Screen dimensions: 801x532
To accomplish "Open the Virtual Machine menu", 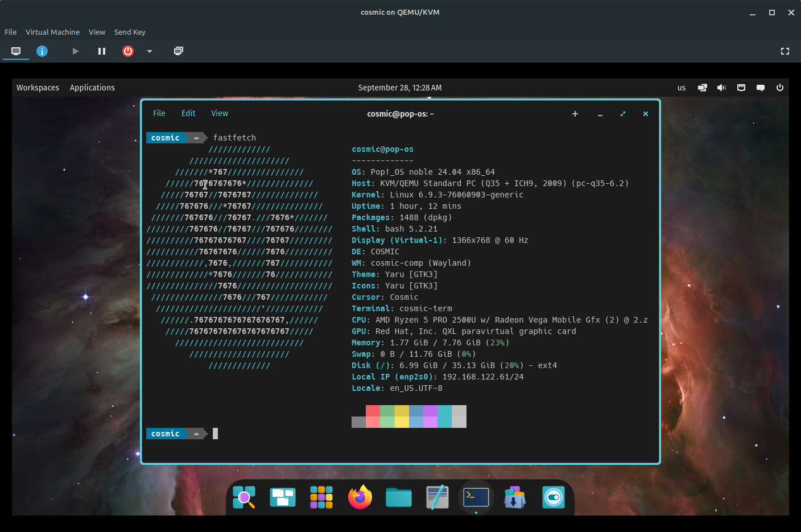I will point(52,32).
